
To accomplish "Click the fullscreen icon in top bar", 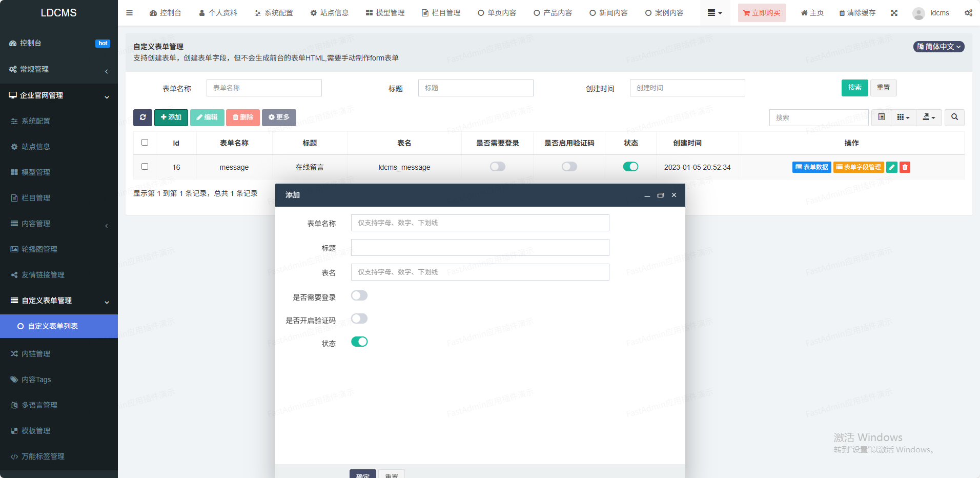I will click(894, 13).
